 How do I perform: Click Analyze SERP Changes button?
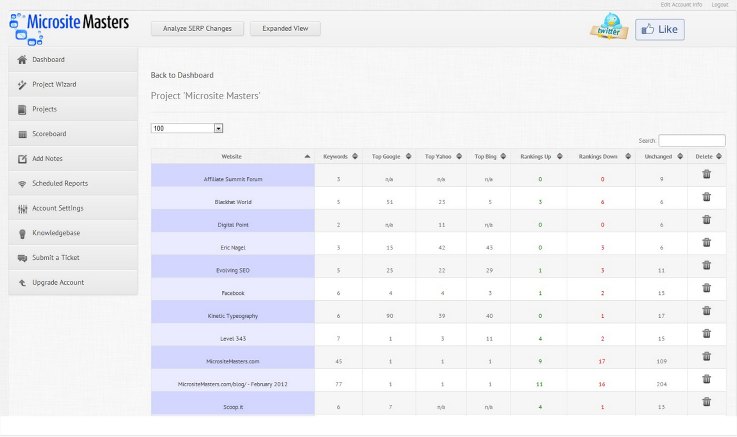click(197, 29)
